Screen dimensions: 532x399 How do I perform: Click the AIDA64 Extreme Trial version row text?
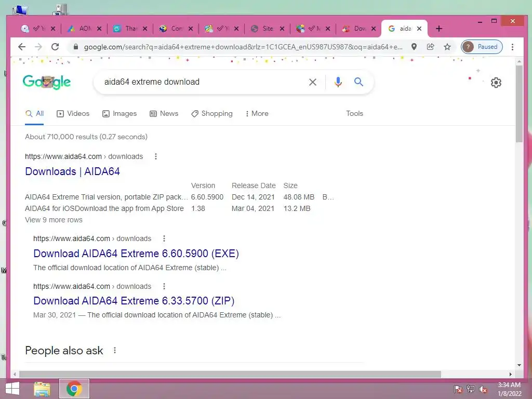[106, 197]
